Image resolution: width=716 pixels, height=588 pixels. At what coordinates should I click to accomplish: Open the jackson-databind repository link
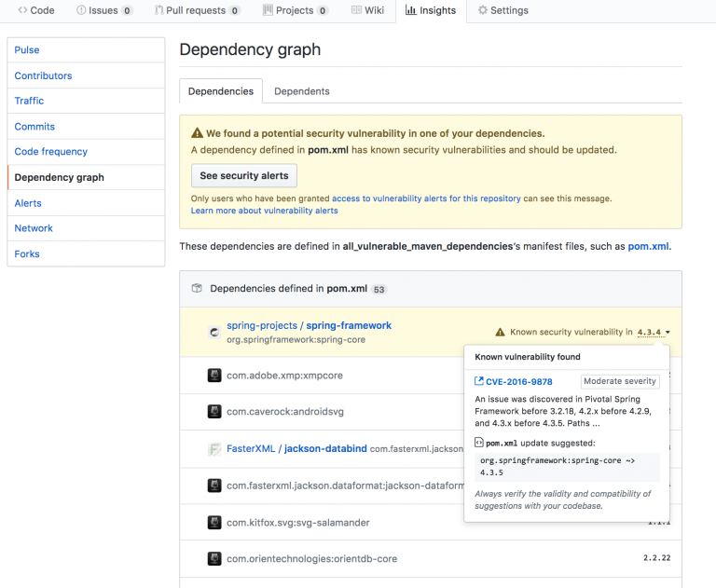click(325, 448)
